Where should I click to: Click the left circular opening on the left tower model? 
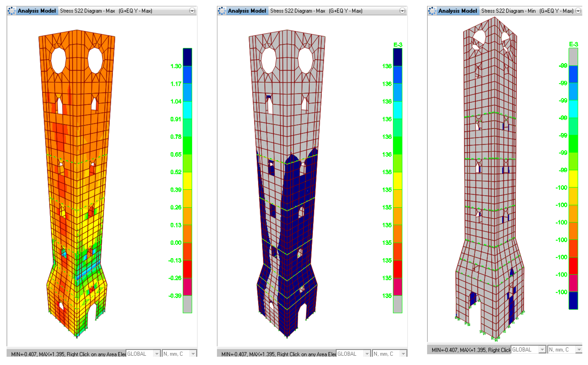tap(58, 60)
